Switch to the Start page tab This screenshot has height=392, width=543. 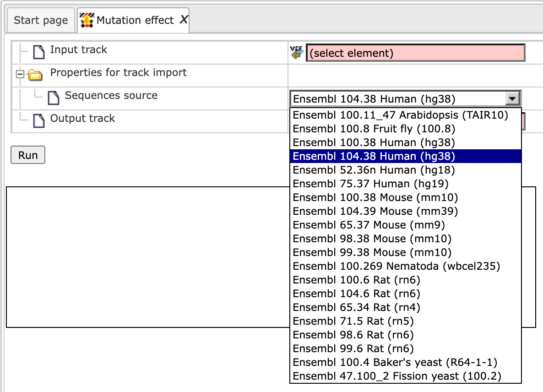click(x=41, y=20)
